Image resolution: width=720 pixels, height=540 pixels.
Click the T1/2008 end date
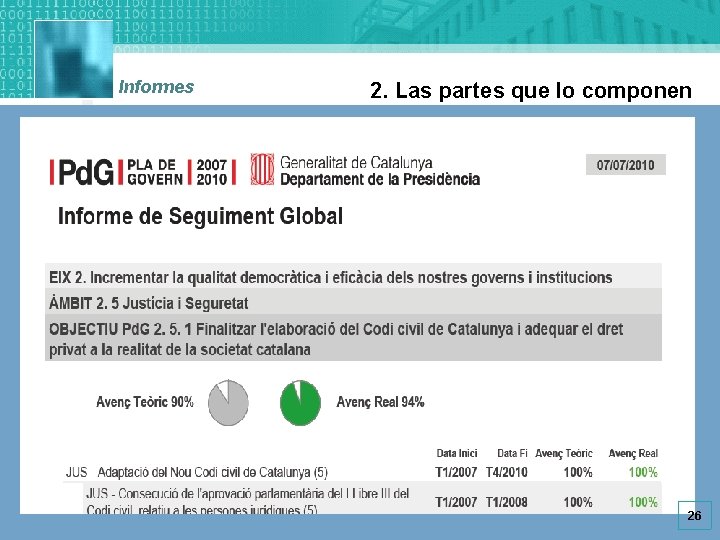[507, 502]
